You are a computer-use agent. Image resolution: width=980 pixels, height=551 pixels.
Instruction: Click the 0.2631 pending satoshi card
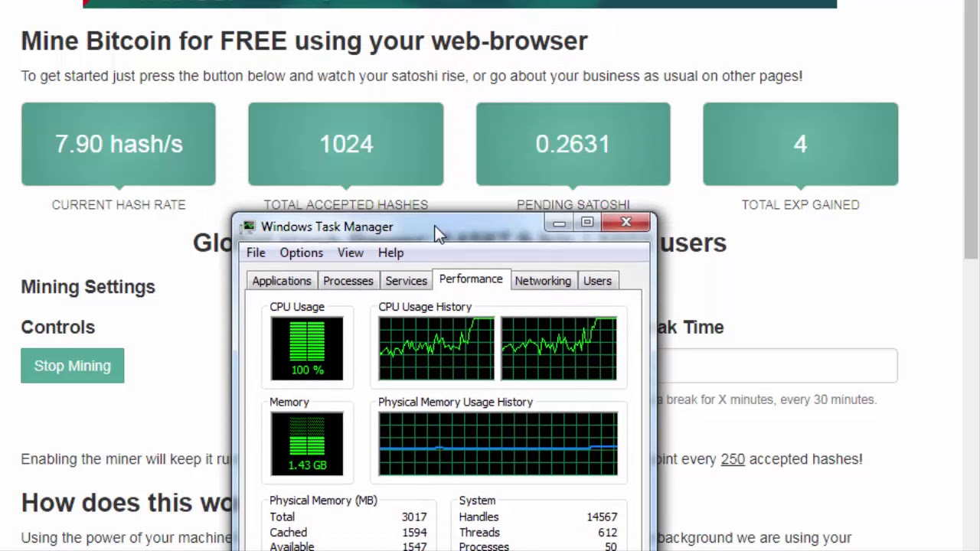coord(573,144)
